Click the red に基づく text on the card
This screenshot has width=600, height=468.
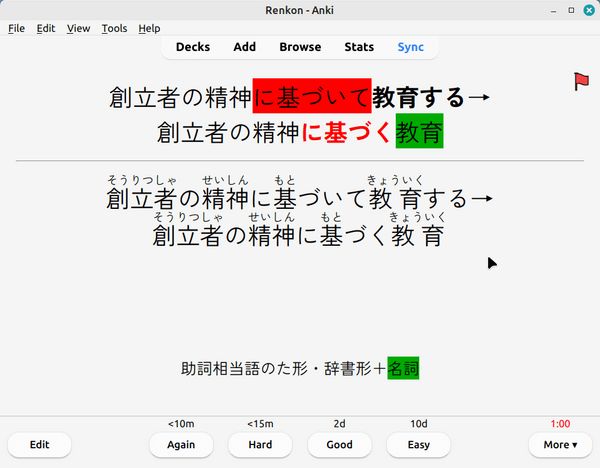coord(348,132)
